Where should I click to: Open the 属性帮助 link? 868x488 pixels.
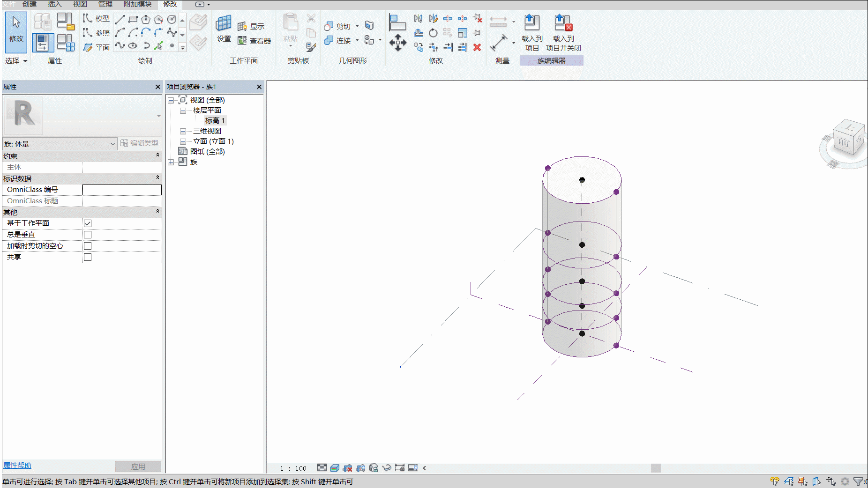[17, 466]
